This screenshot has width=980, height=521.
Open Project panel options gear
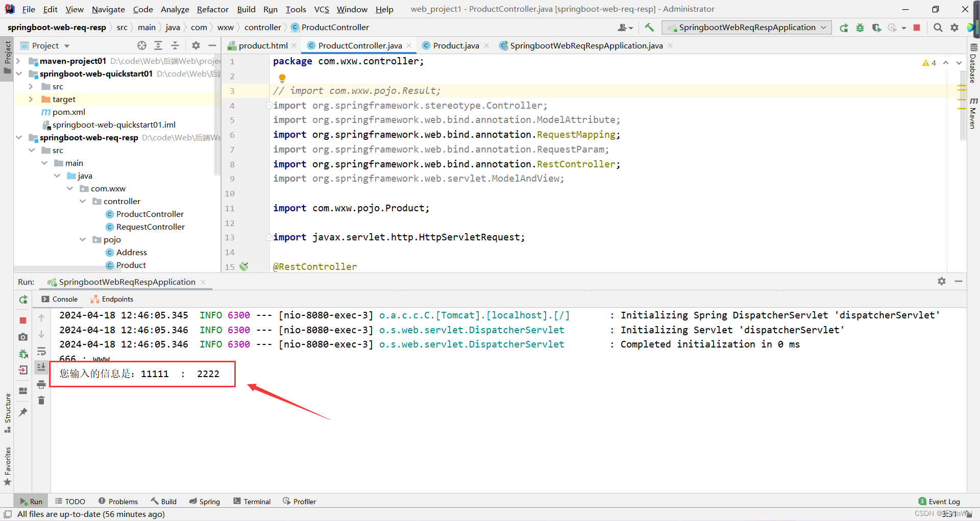(196, 45)
